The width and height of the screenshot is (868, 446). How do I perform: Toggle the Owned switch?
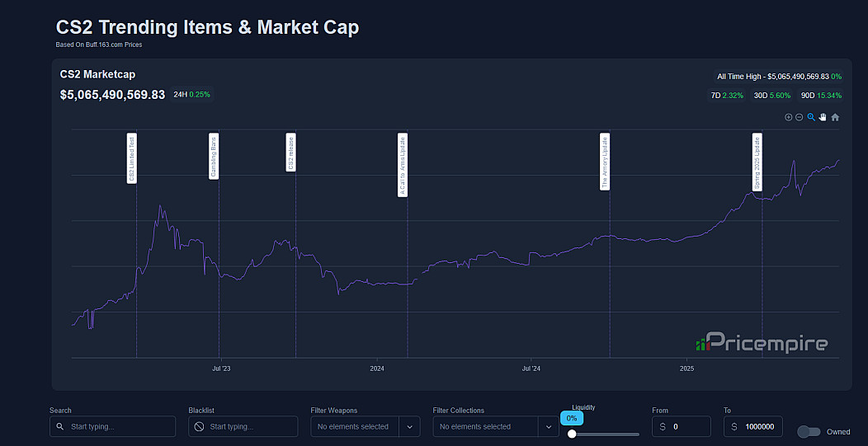click(809, 432)
